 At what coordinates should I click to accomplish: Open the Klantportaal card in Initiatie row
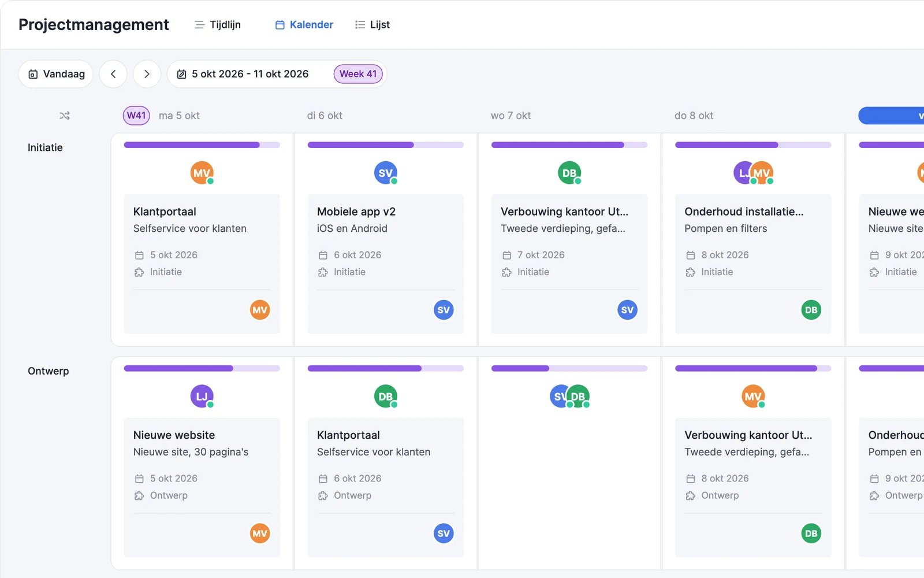tap(202, 264)
